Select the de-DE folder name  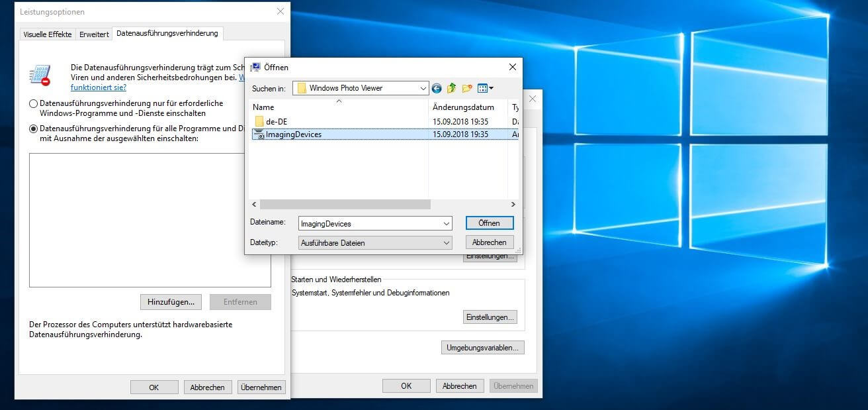pos(277,121)
